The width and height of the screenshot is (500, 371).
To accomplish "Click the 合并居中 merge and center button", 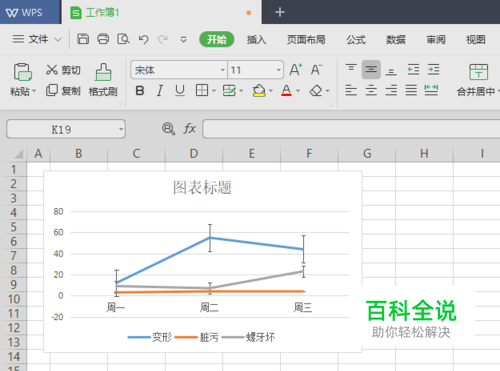I will click(478, 80).
